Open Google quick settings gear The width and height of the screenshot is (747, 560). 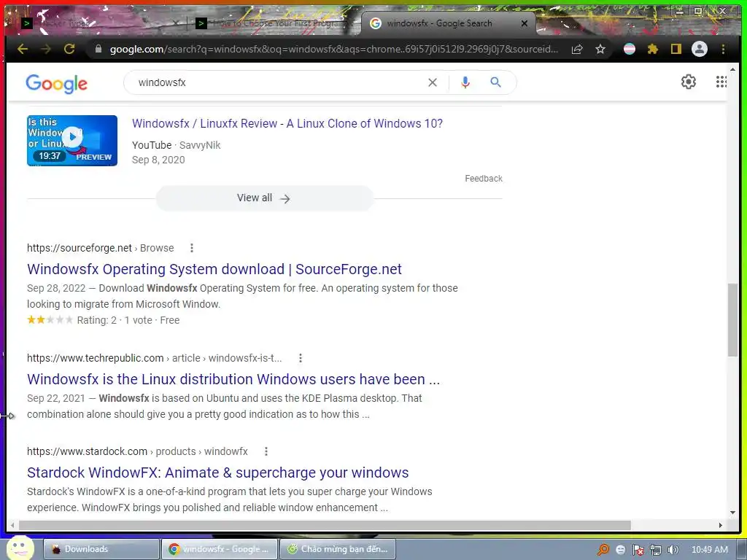pos(688,82)
